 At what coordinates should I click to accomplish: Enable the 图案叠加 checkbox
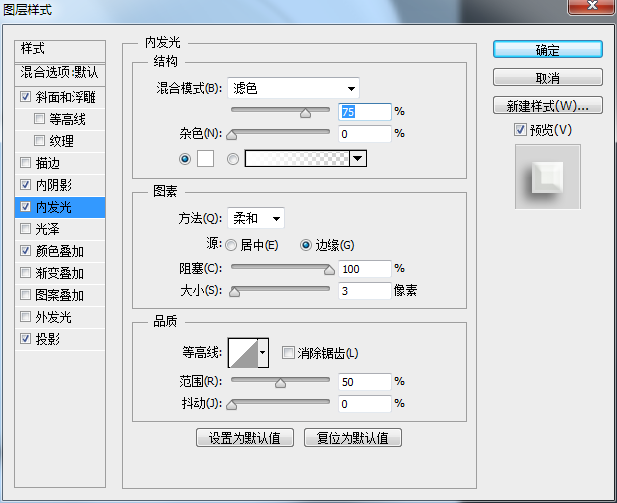[26, 295]
